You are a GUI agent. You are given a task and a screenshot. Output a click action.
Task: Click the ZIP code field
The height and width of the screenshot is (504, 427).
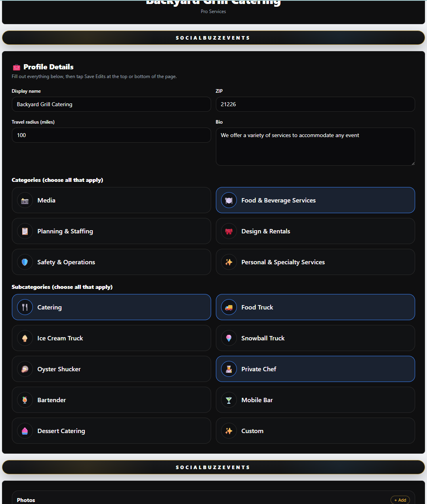(315, 104)
